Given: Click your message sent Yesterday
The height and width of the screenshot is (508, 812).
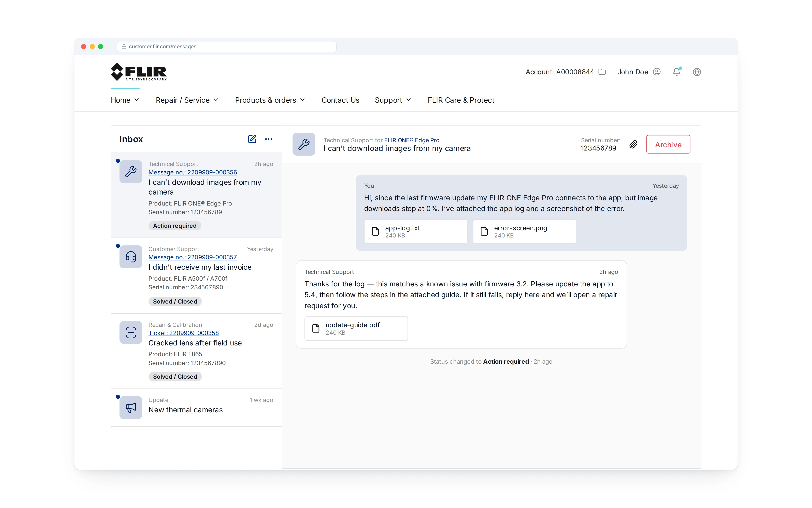Looking at the screenshot, I should (x=521, y=213).
